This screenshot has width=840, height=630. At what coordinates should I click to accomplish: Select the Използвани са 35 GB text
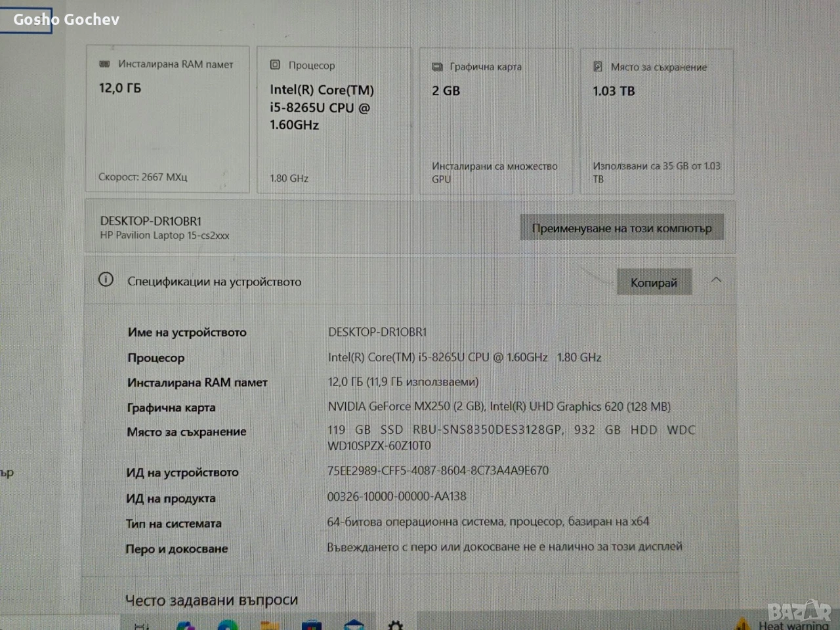click(x=656, y=173)
